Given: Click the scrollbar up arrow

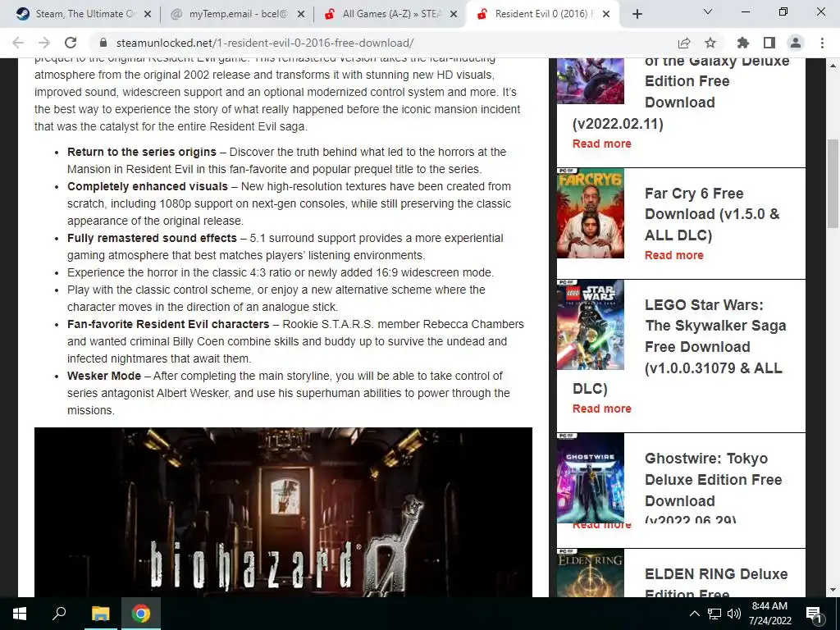Looking at the screenshot, I should pyautogui.click(x=833, y=66).
